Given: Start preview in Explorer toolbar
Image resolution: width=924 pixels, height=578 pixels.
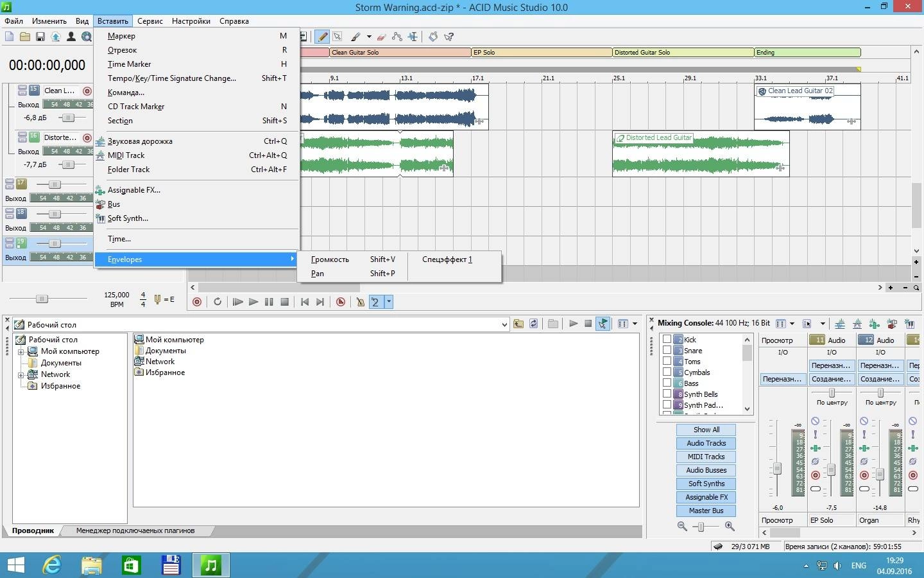Looking at the screenshot, I should (x=573, y=324).
